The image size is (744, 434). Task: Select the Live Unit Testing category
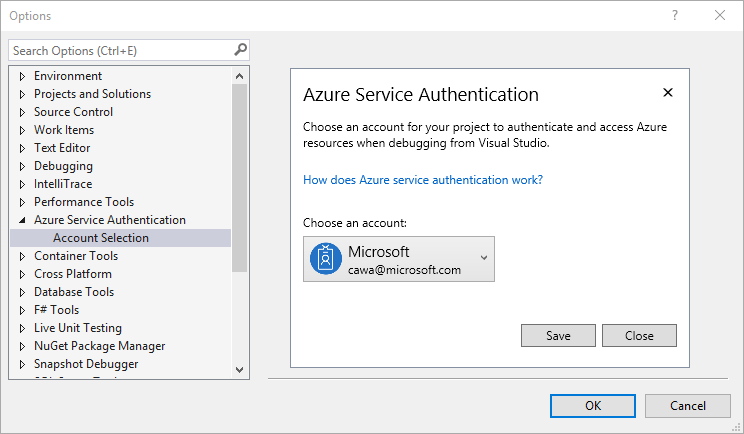point(78,328)
